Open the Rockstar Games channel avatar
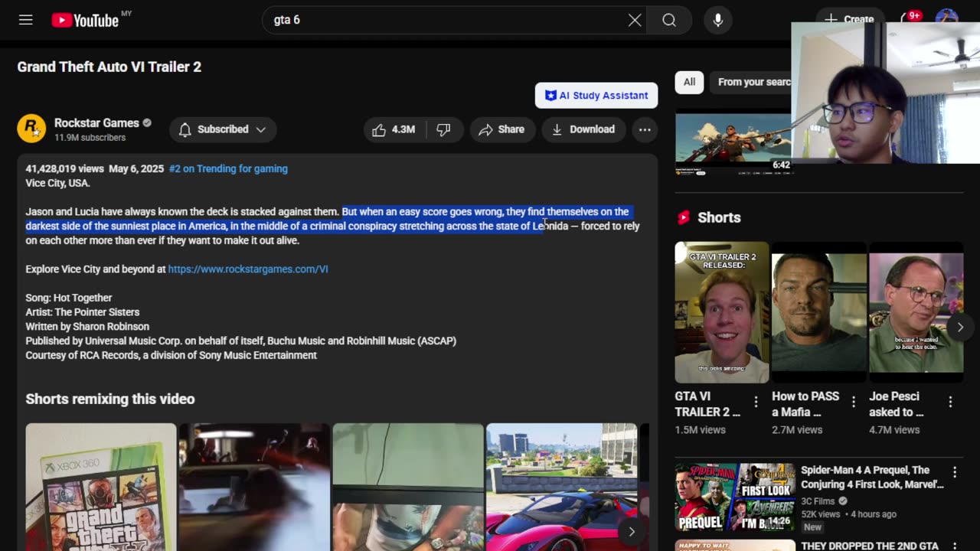This screenshot has height=551, width=980. pyautogui.click(x=31, y=129)
